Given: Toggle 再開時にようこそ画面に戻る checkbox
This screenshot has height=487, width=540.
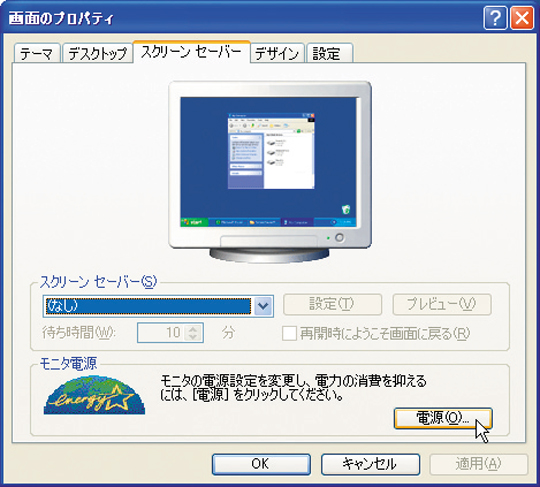Looking at the screenshot, I should (289, 333).
